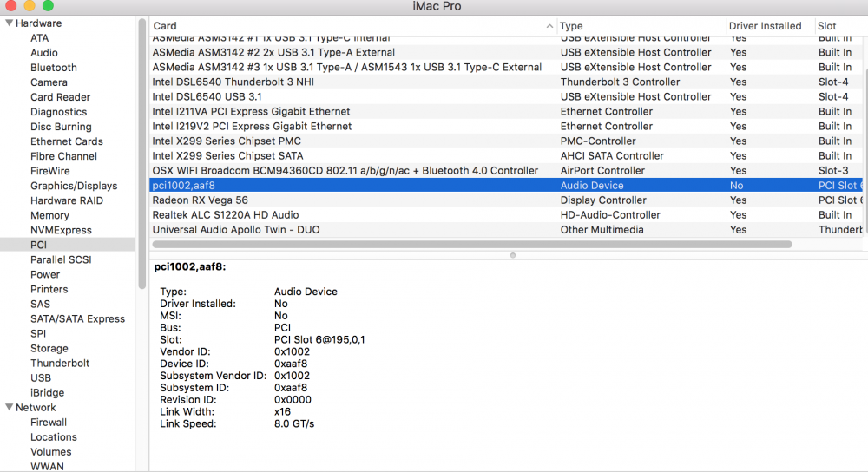Click the Card column sort arrow
Image resolution: width=868 pixels, height=472 pixels.
tap(549, 26)
